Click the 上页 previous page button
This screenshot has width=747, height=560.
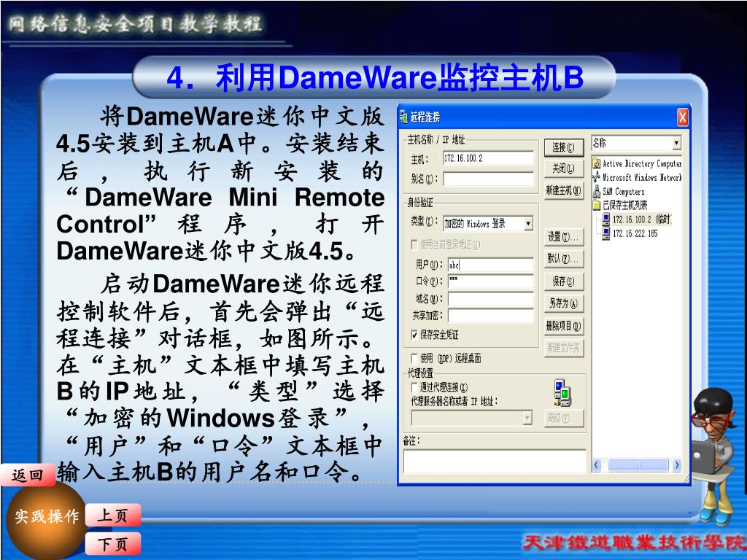tap(112, 516)
